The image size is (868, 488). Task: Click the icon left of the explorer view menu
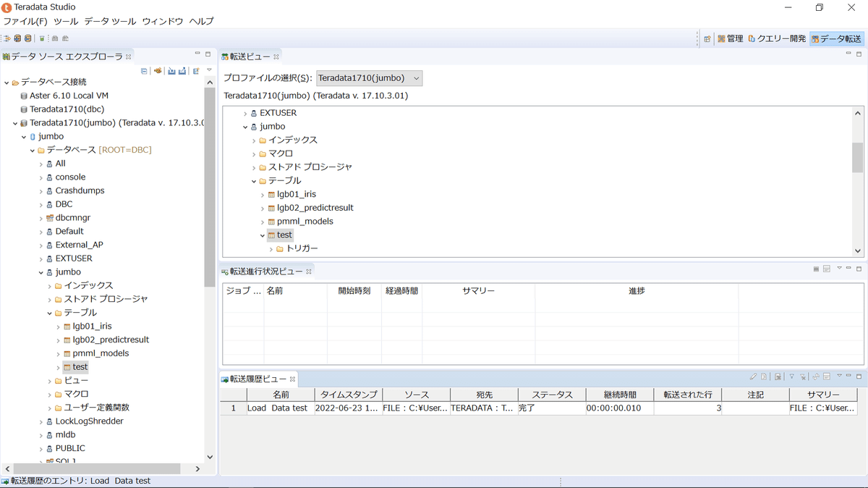click(196, 70)
